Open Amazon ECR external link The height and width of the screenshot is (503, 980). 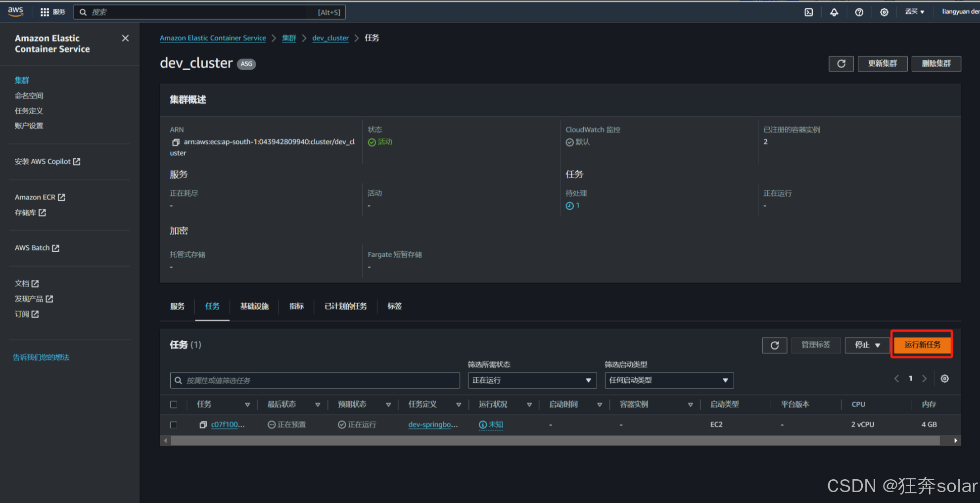click(40, 197)
